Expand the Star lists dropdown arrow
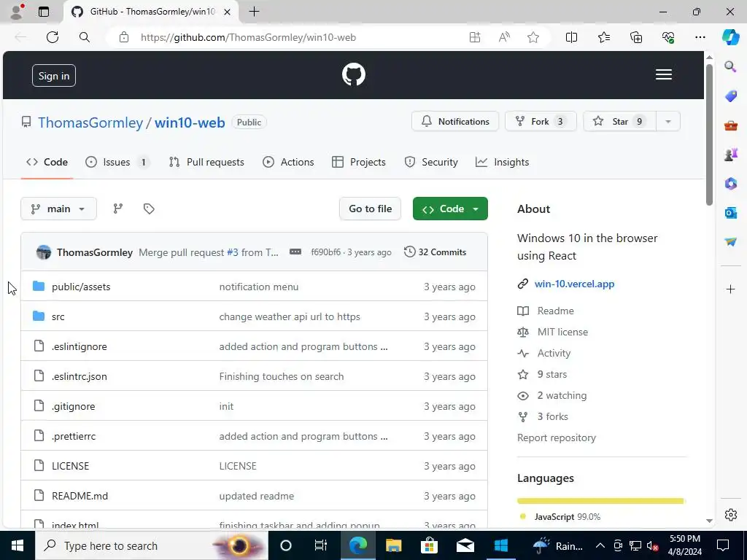 point(668,122)
